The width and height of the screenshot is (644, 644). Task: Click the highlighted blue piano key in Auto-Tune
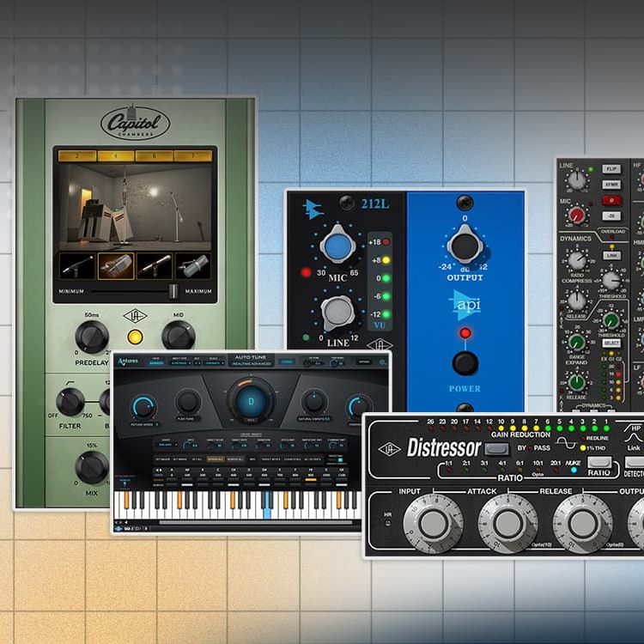coord(267,506)
